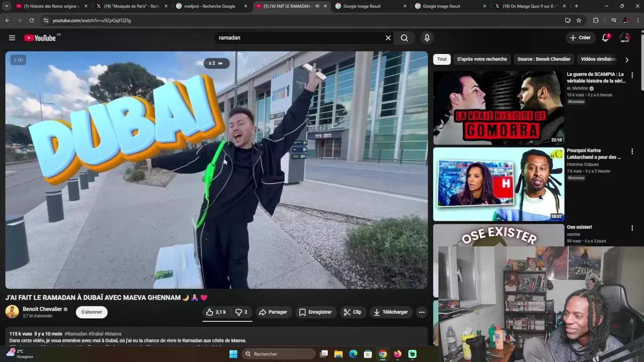Save the video with Enregistrer
Screen dimensions: 644x362
[315, 312]
